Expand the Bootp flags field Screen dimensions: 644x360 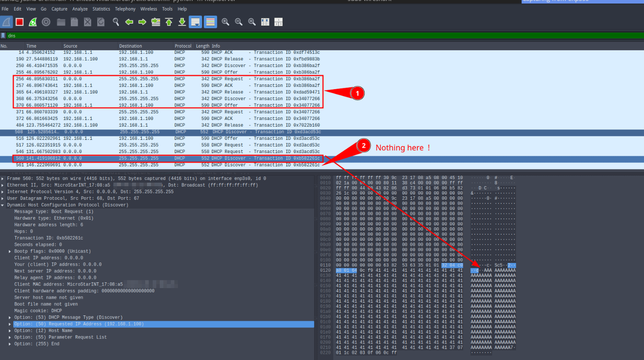pyautogui.click(x=10, y=251)
